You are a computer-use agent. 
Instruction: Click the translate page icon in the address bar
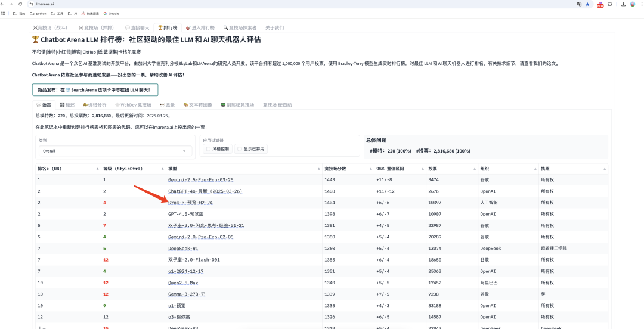(579, 4)
